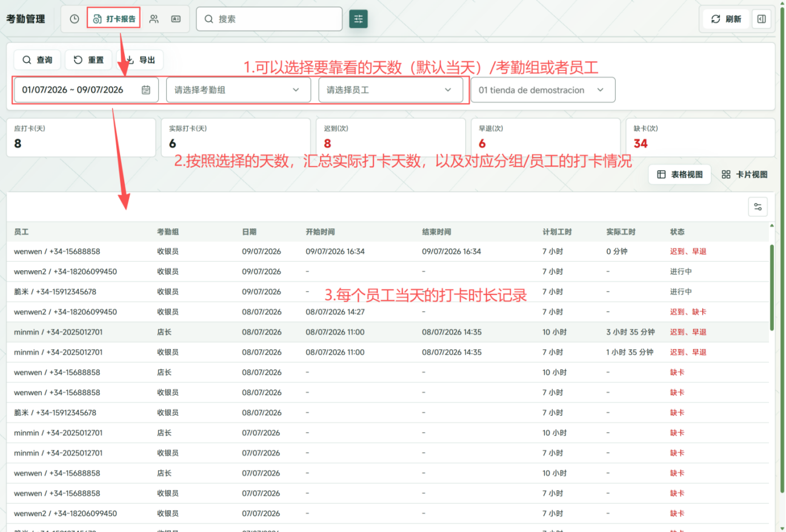Screen dimensions: 786x532
Task: Click the 迟到、缺卡 status cell
Action: 688,312
